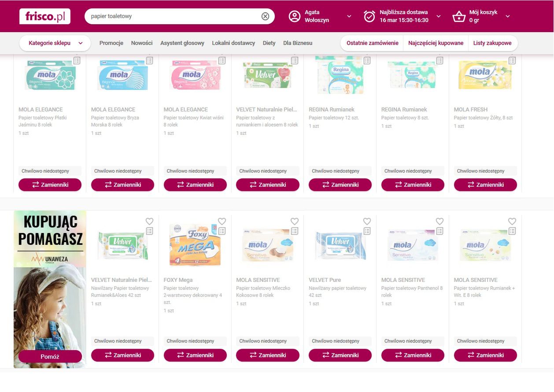Add VELVET Pure to shopping list icon

click(367, 231)
